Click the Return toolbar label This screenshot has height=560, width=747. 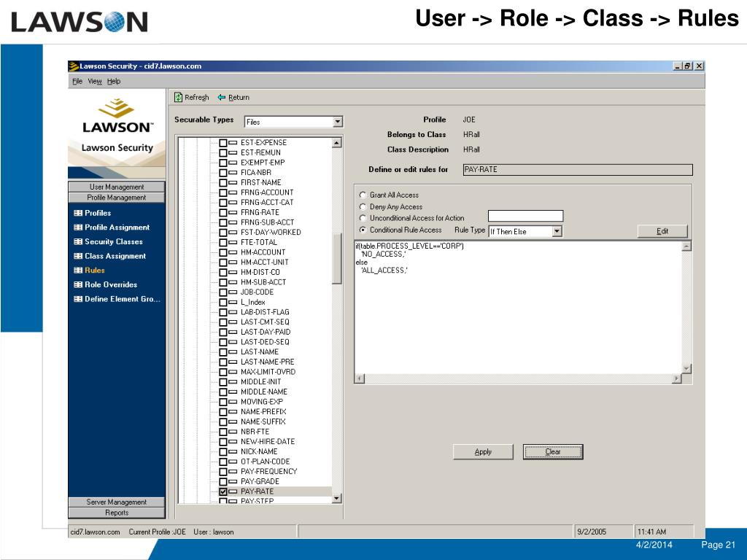tap(239, 97)
